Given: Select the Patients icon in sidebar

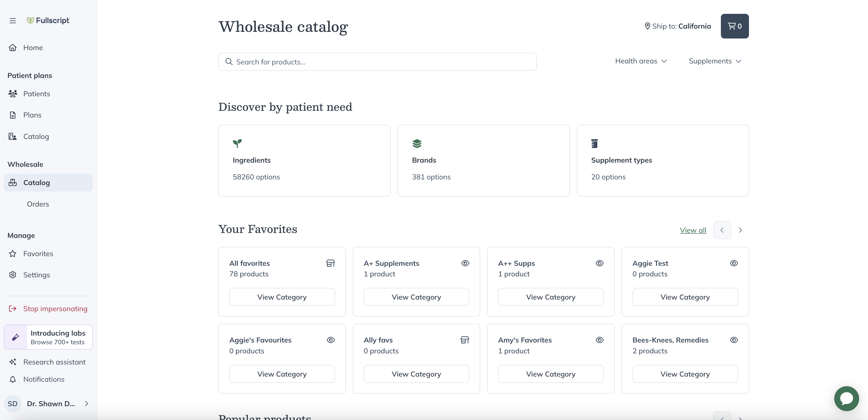Looking at the screenshot, I should (13, 94).
